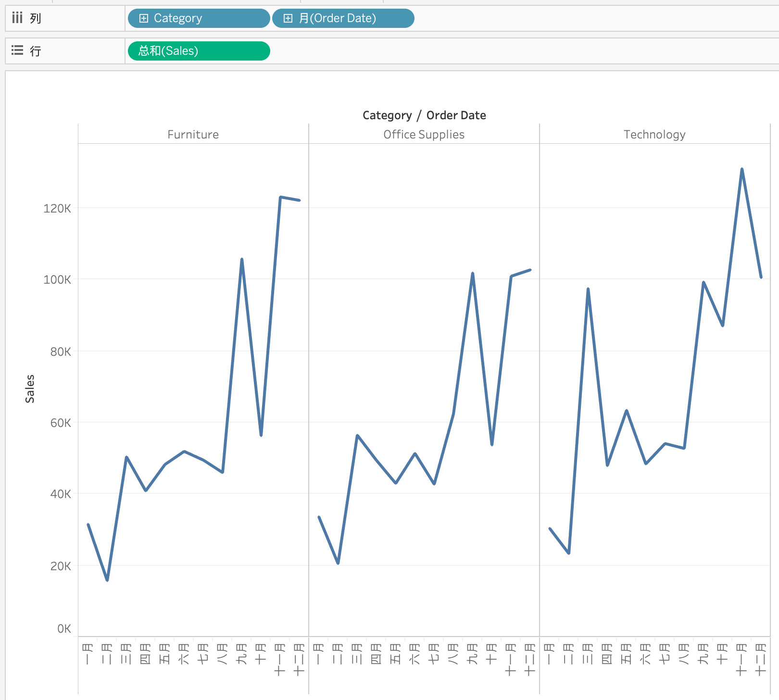Click the Furniture 十一月 peak point

coord(280,197)
